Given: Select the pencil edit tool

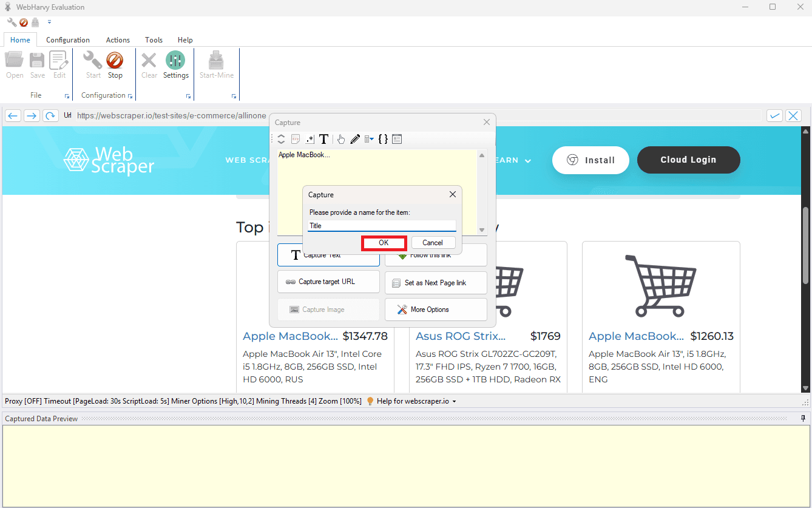Looking at the screenshot, I should point(355,139).
